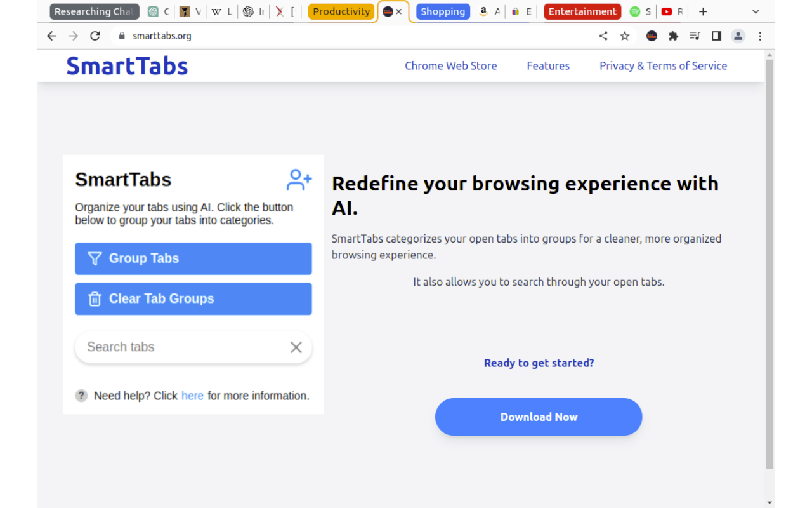The image size is (812, 508).
Task: Open media controls icon in toolbar
Action: click(695, 36)
